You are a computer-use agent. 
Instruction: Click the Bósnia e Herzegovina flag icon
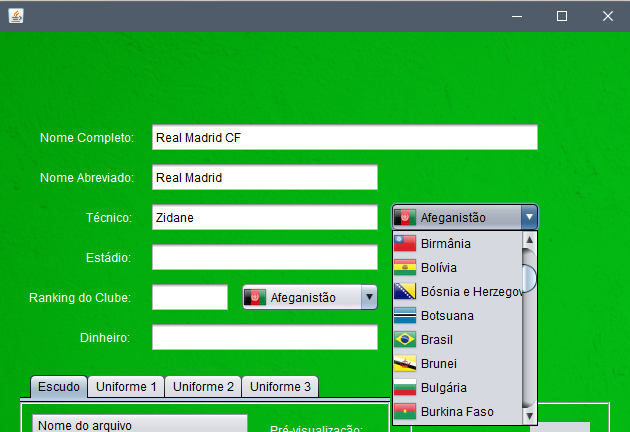[x=405, y=291]
